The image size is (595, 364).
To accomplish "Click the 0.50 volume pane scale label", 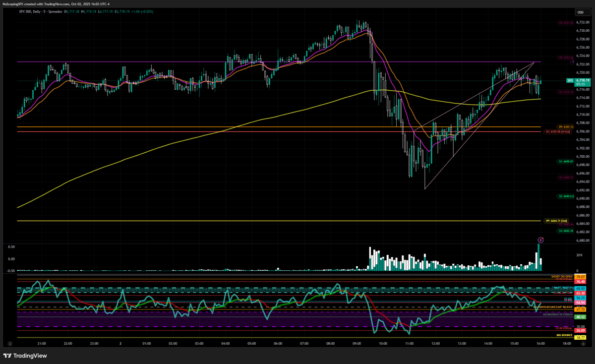I will (11, 246).
